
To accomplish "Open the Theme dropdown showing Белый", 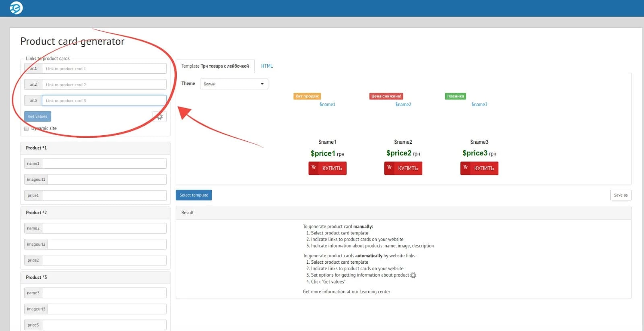I will tap(234, 84).
